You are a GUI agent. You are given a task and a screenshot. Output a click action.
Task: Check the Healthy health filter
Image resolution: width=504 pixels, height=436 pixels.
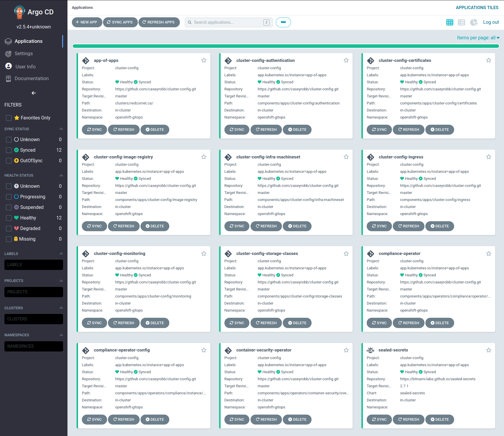[9, 218]
